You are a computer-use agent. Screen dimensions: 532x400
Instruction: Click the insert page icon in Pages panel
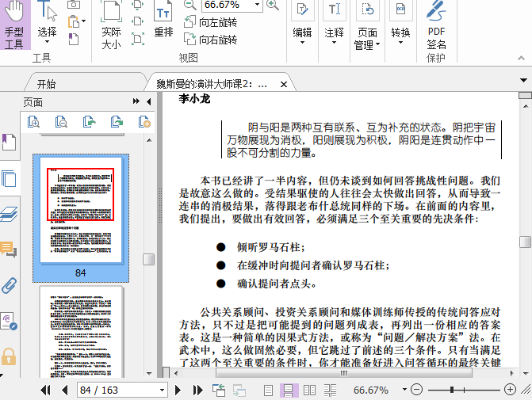click(x=144, y=122)
